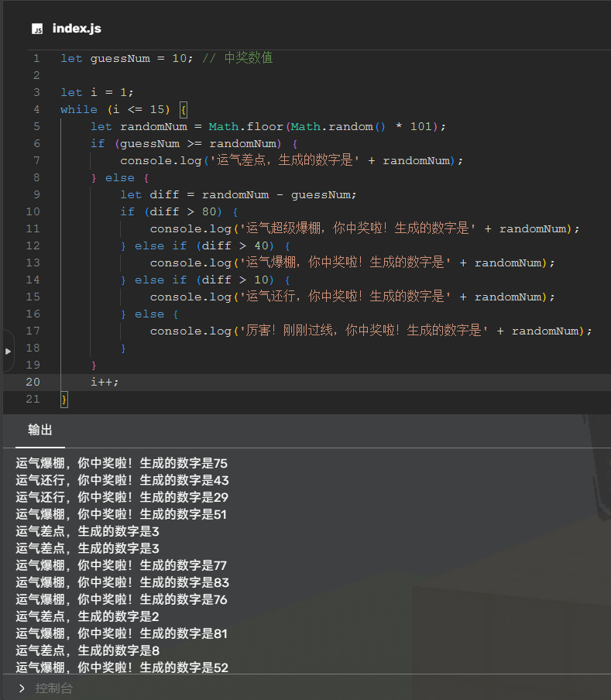Click the JS file icon beside index.js
Screen dimensions: 611x700
pyautogui.click(x=37, y=29)
